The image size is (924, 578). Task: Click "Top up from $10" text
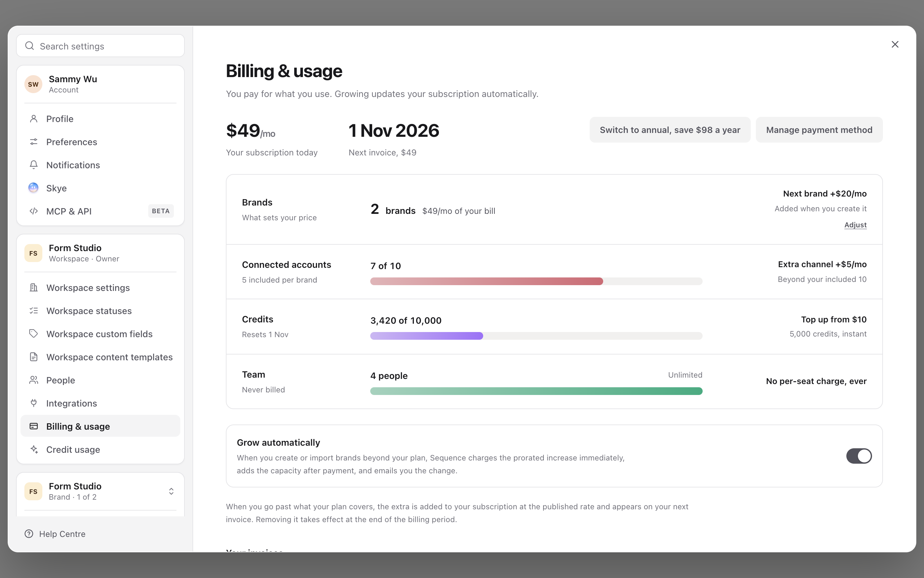[x=834, y=319]
